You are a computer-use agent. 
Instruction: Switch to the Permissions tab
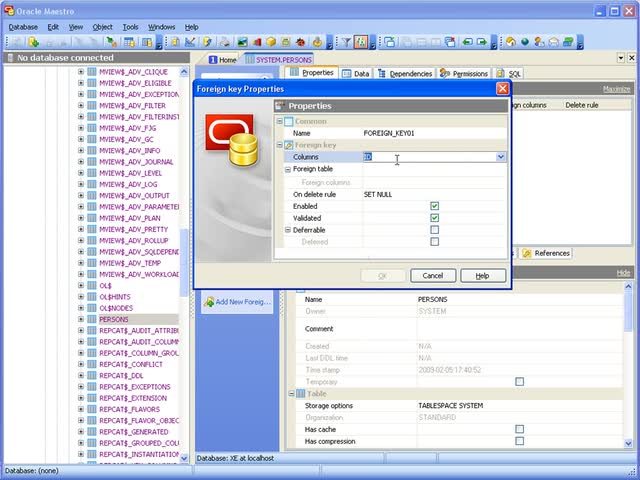coord(464,73)
